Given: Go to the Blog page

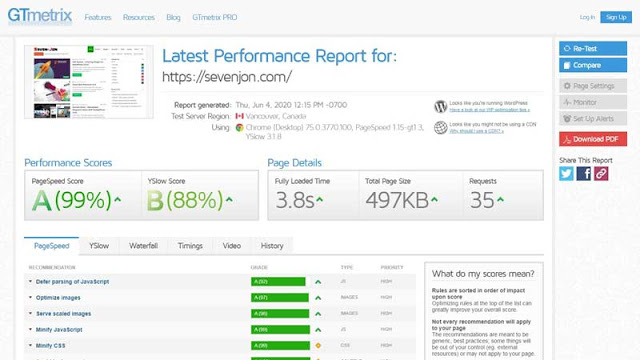Looking at the screenshot, I should coord(173,17).
